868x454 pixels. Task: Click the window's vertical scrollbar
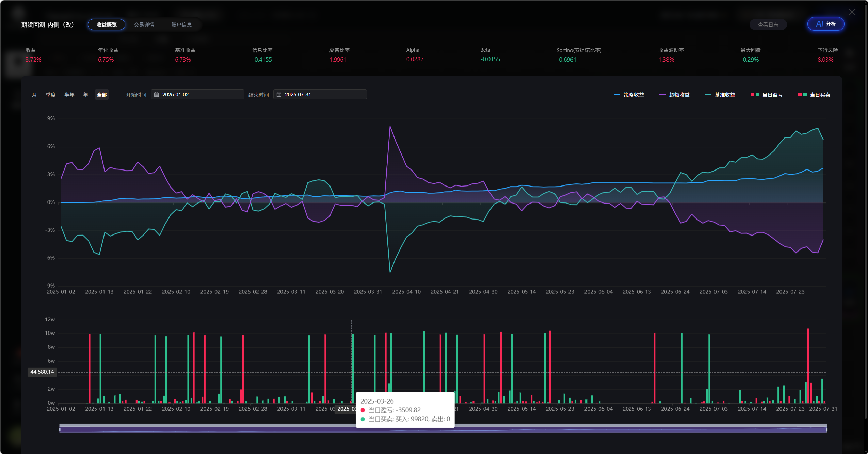click(x=866, y=211)
